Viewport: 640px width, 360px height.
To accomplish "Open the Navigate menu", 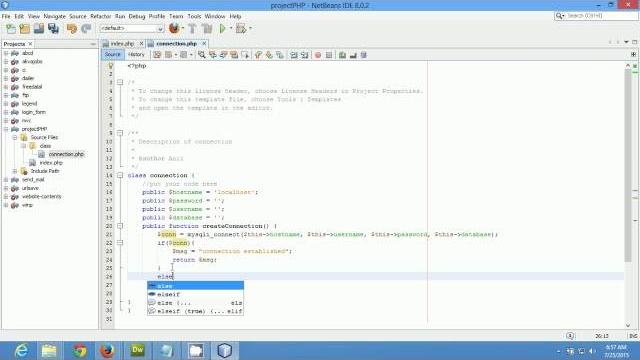I will pyautogui.click(x=54, y=16).
